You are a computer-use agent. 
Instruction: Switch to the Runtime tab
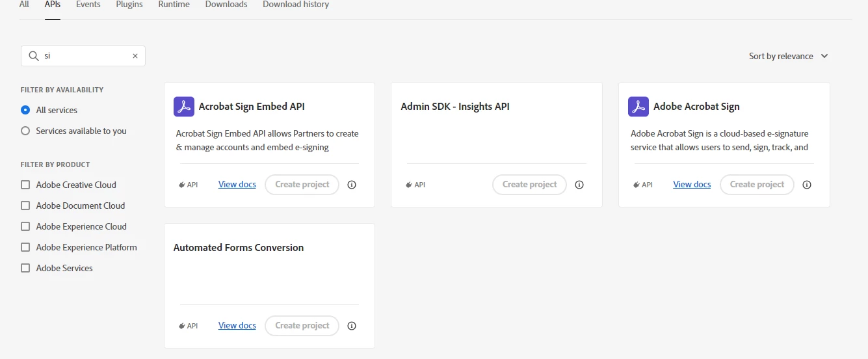pos(174,5)
